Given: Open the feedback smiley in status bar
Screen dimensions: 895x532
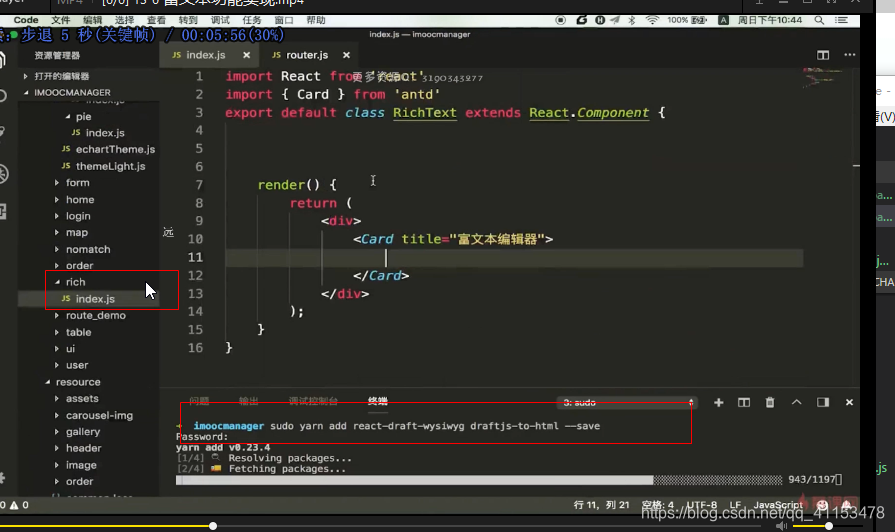Looking at the screenshot, I should [822, 505].
